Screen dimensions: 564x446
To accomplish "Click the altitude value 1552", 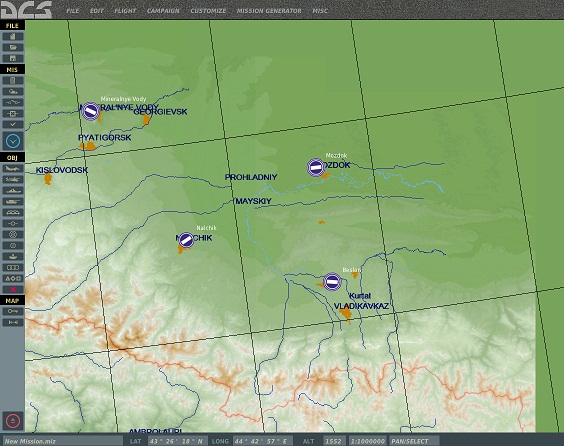I will (x=335, y=441).
